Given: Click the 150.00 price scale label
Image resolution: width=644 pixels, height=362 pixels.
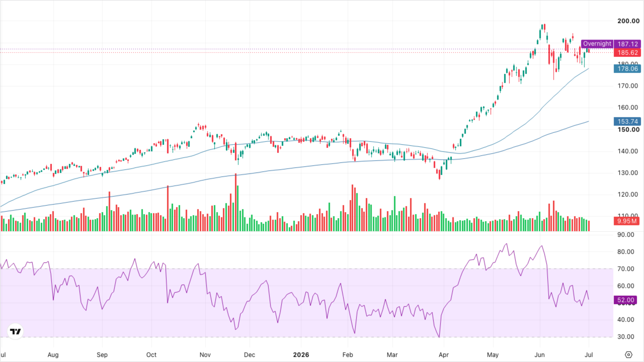Looking at the screenshot, I should pyautogui.click(x=628, y=130).
